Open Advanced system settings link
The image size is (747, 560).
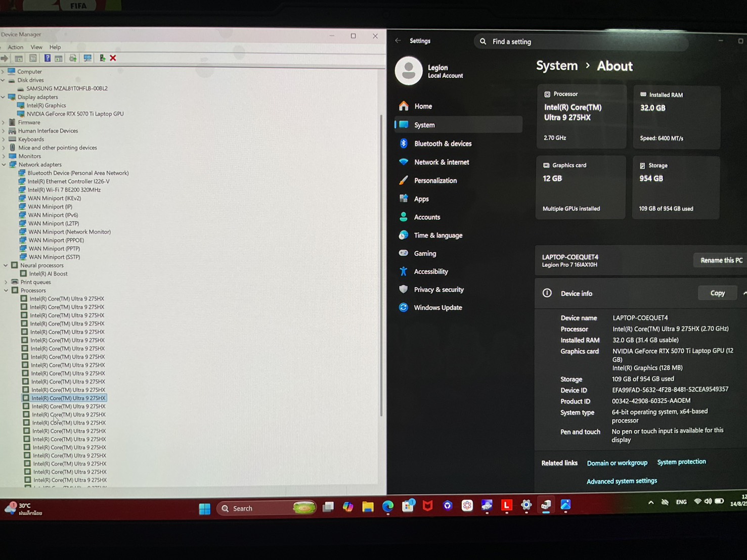pyautogui.click(x=622, y=481)
